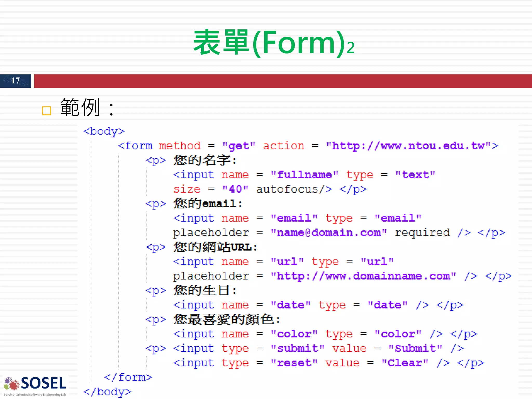Click the size "40" value

pyautogui.click(x=235, y=189)
